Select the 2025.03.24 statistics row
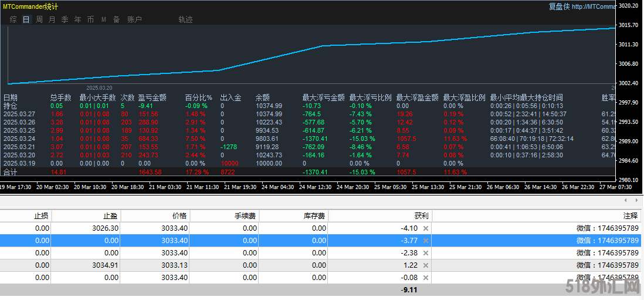The width and height of the screenshot is (644, 300). point(19,139)
